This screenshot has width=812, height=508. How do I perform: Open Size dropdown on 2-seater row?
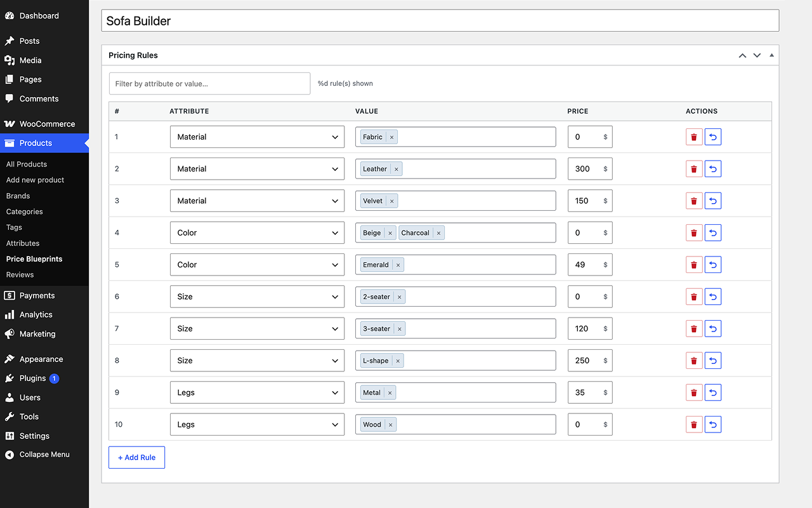[257, 297]
